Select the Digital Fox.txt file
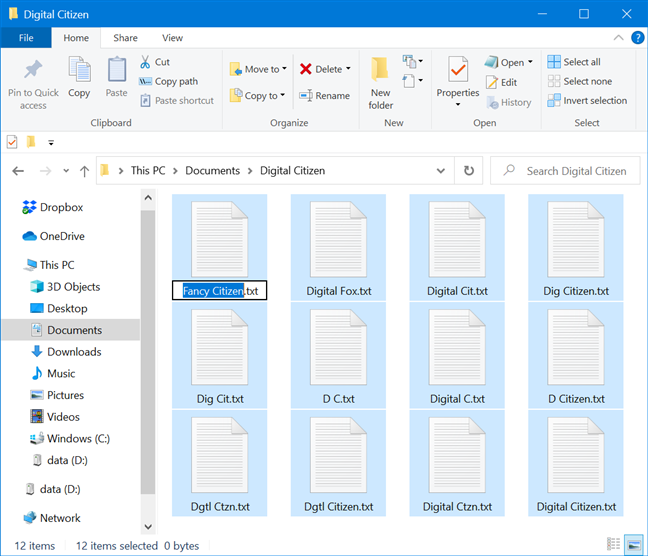 pos(338,247)
